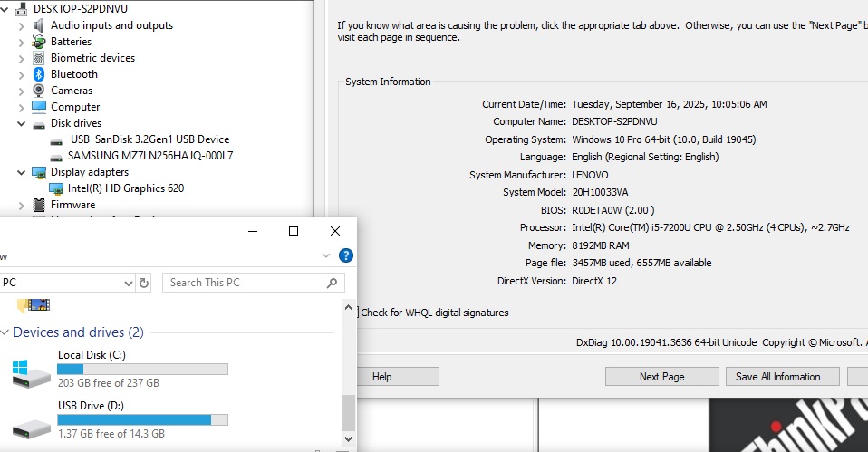The width and height of the screenshot is (868, 452).
Task: Click the Audio inputs and outputs speaker icon
Action: point(39,25)
